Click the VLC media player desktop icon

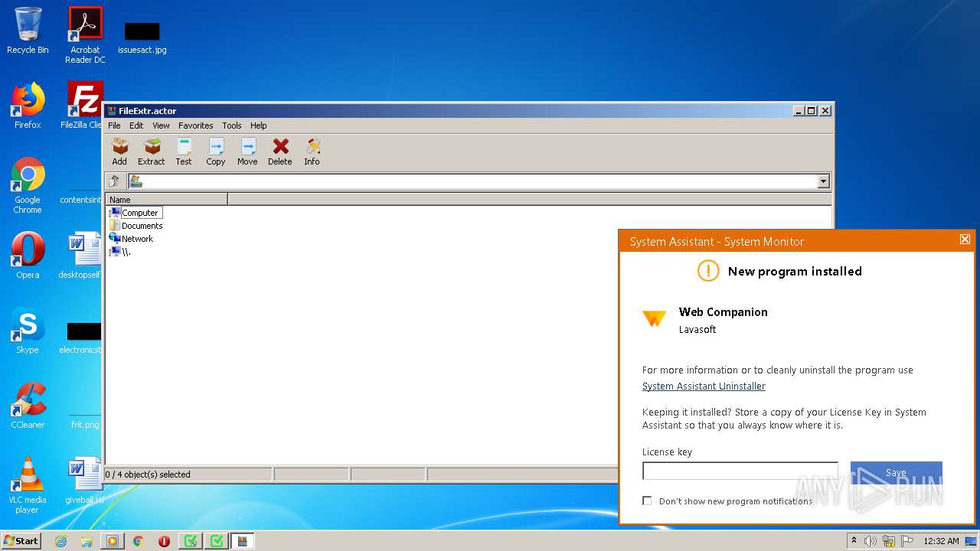[x=28, y=485]
